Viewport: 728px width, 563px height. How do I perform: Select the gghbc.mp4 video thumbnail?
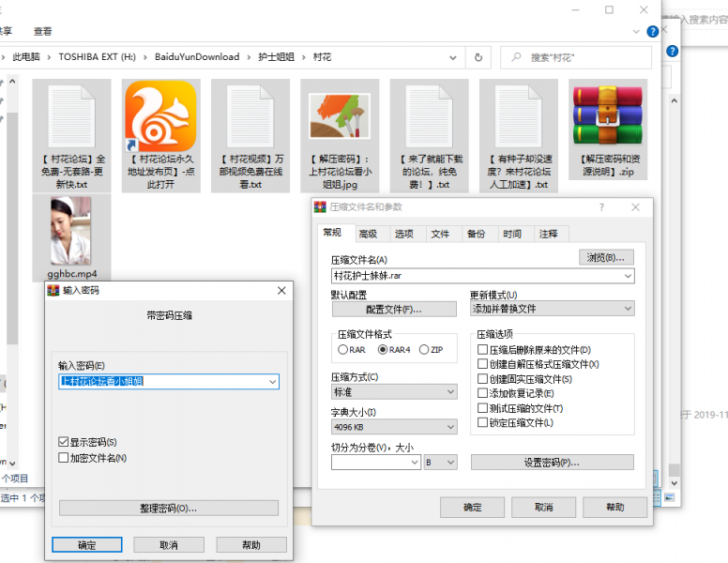pyautogui.click(x=71, y=231)
